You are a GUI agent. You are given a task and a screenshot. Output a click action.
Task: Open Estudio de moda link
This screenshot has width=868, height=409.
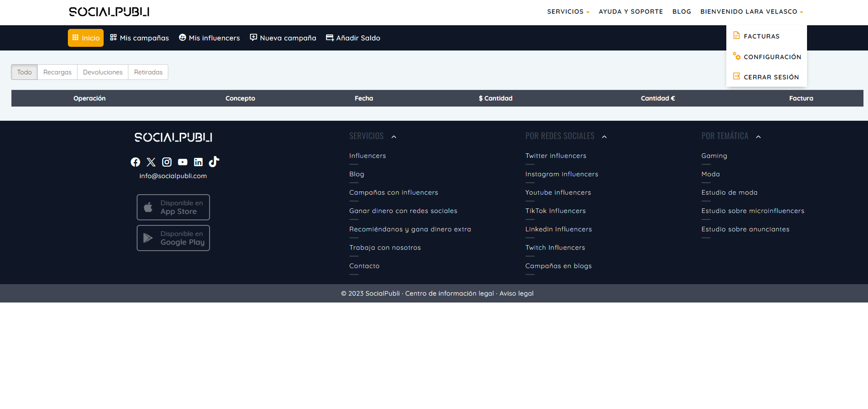pos(729,192)
